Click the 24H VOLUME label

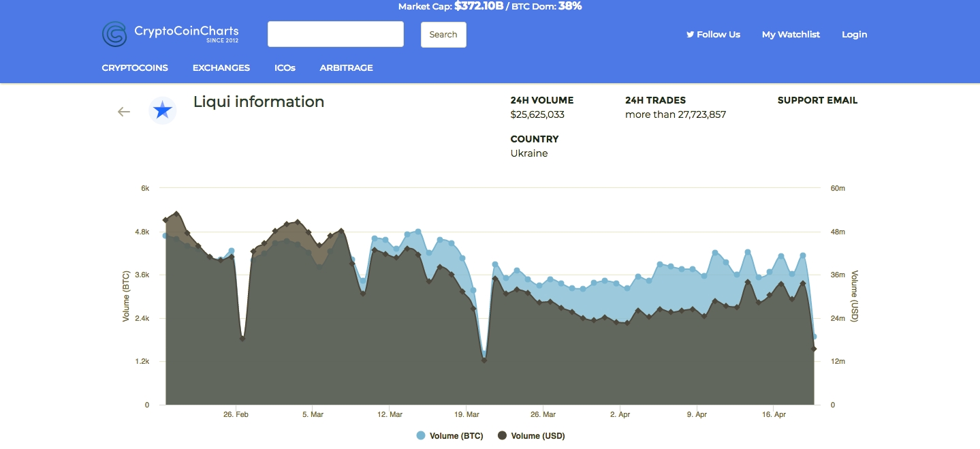[542, 100]
